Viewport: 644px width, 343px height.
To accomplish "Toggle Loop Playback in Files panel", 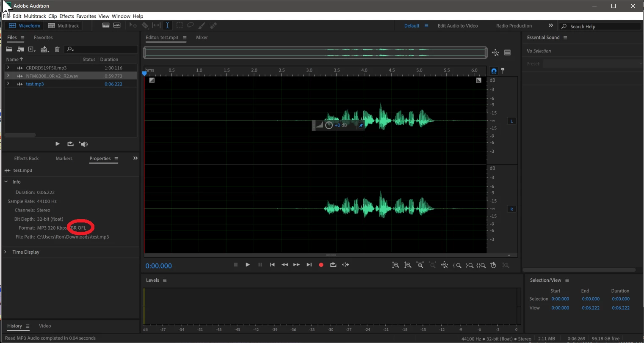I will (x=70, y=144).
